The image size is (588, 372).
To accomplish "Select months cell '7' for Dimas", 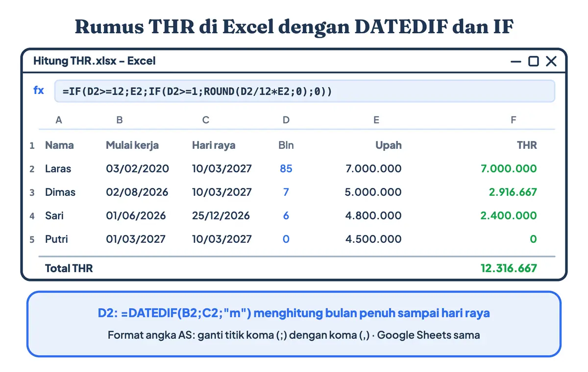I will 286,192.
